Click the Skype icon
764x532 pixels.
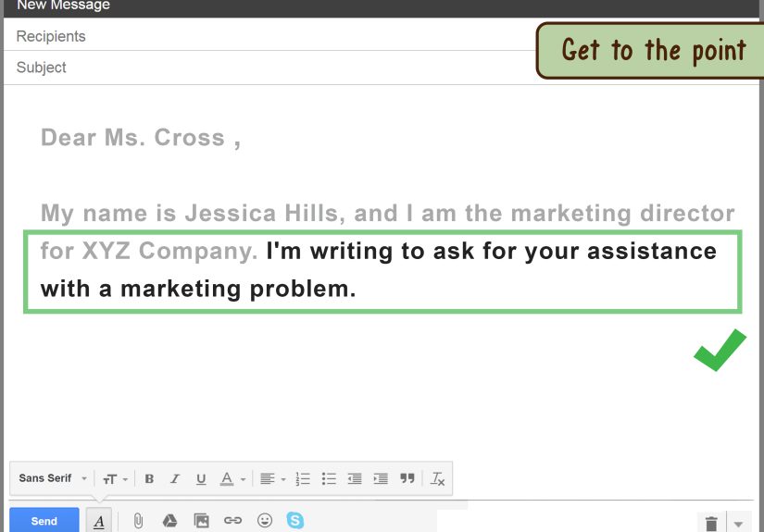295,520
